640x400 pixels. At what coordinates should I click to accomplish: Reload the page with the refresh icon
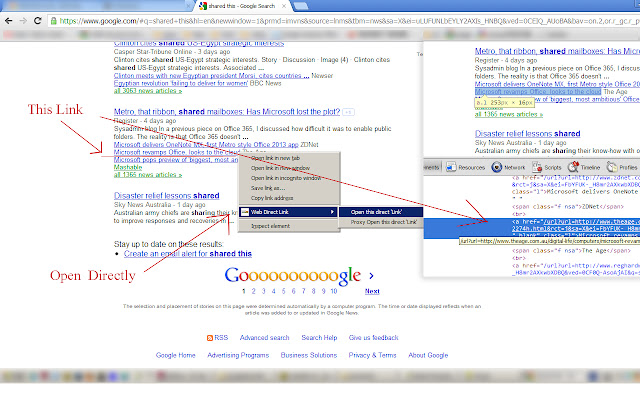(38, 21)
